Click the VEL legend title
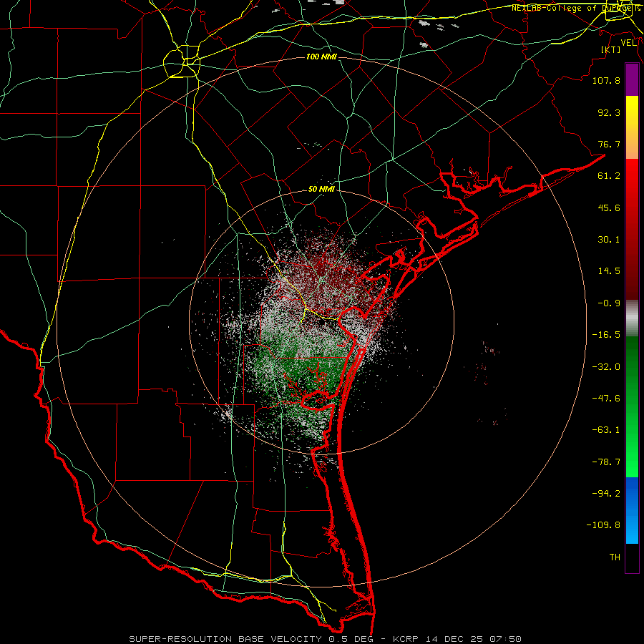Screen dimensions: 644x644 click(628, 43)
